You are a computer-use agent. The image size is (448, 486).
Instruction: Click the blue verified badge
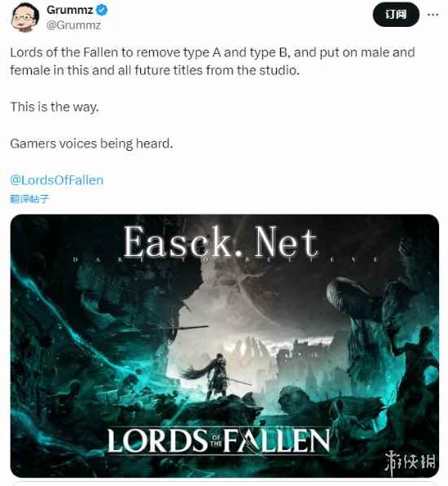102,11
